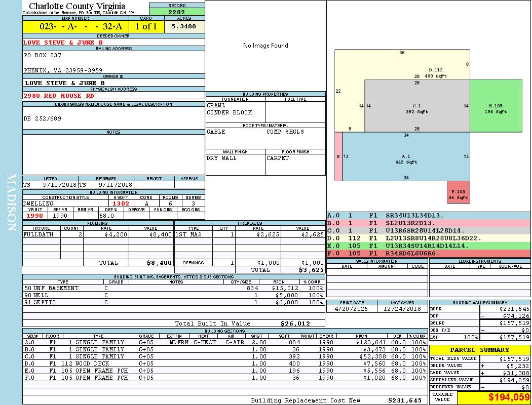
Task: Click OBLDG value $5,232
Action: [518, 366]
